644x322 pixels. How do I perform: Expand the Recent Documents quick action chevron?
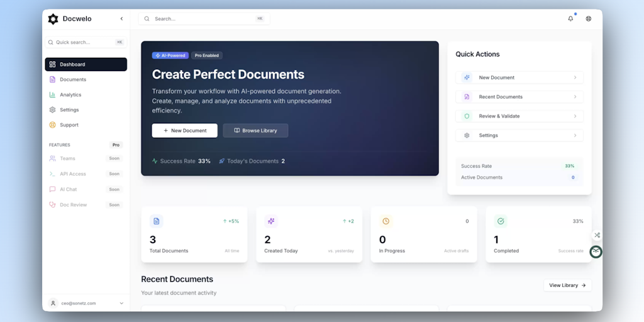[x=575, y=97]
